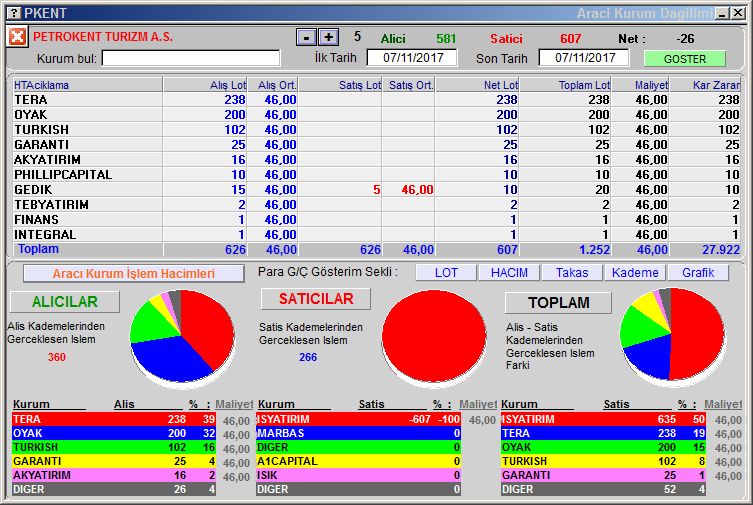Open the Grafik view
Screen dimensions: 753x505
(698, 273)
